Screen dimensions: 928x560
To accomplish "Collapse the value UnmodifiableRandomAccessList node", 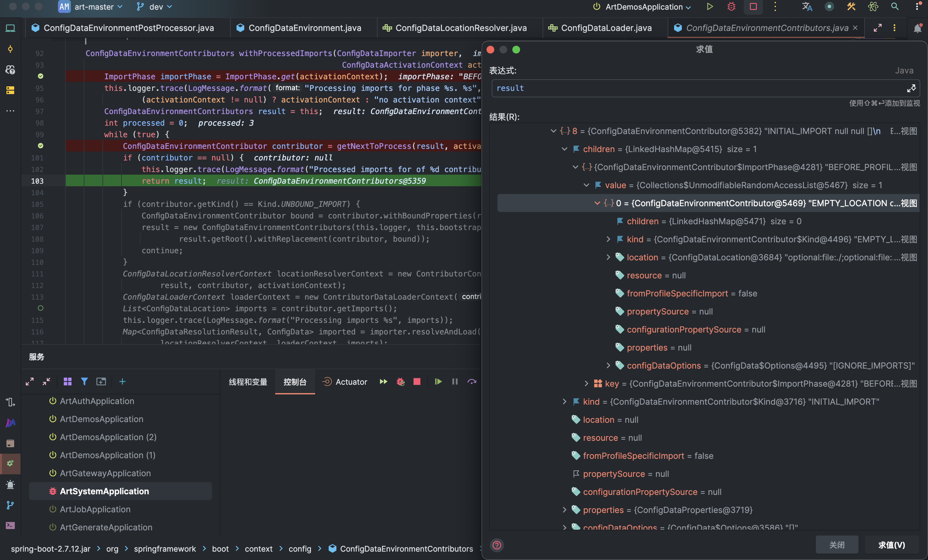I will [586, 185].
